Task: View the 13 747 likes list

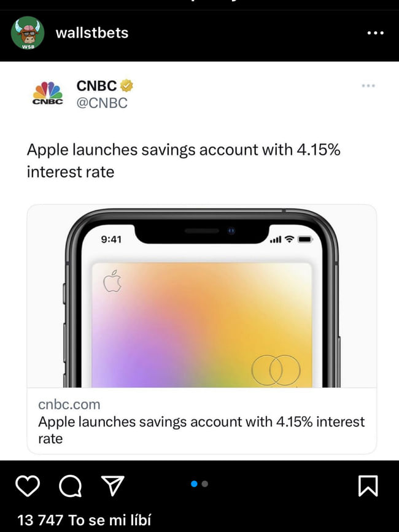Action: pyautogui.click(x=84, y=520)
